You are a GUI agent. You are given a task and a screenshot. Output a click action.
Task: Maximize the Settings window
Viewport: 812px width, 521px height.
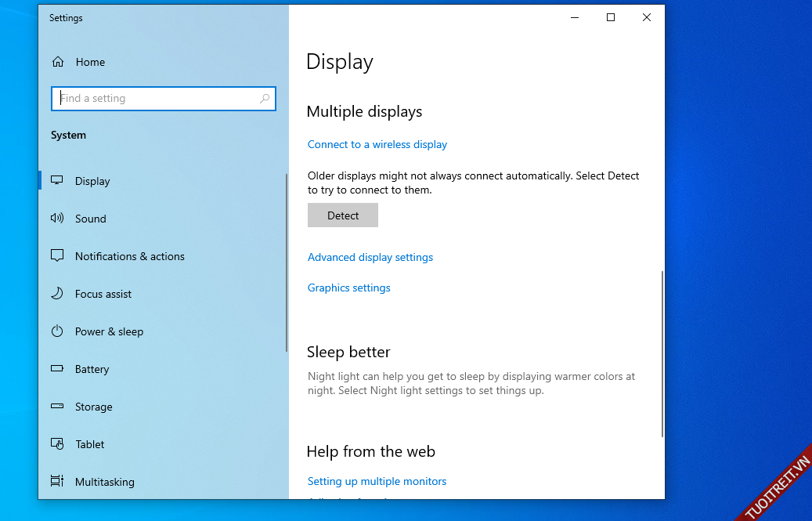click(x=611, y=18)
